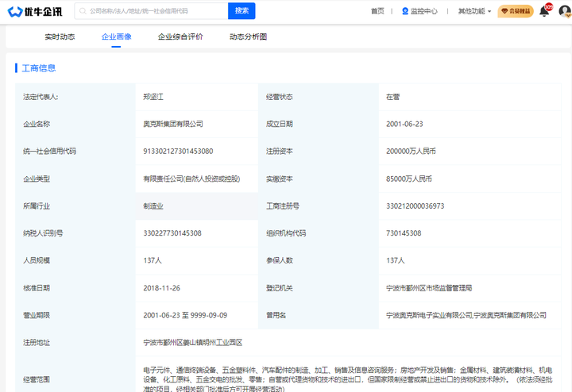Click the 营业期限 label
Image resolution: width=572 pixels, height=392 pixels.
[37, 315]
